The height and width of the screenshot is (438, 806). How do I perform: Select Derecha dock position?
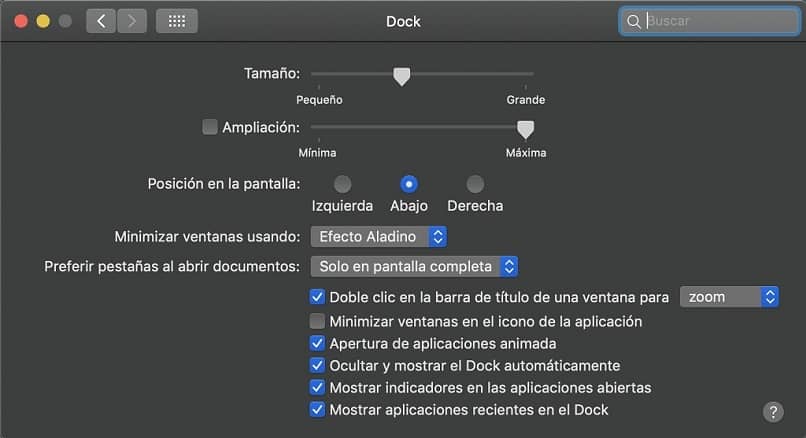pyautogui.click(x=475, y=184)
